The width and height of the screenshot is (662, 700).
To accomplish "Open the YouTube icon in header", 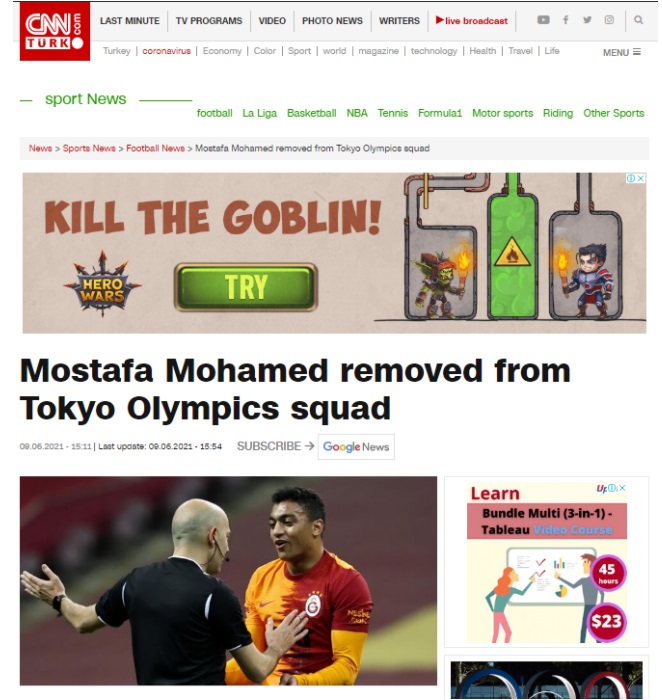I will coord(543,20).
